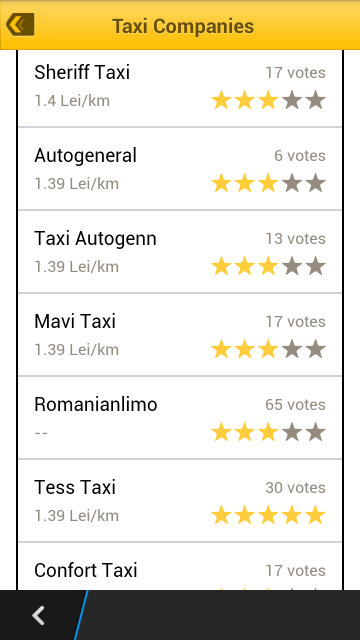360x640 pixels.
Task: Click the 30 votes label for Tess Taxi
Action: 296,487
